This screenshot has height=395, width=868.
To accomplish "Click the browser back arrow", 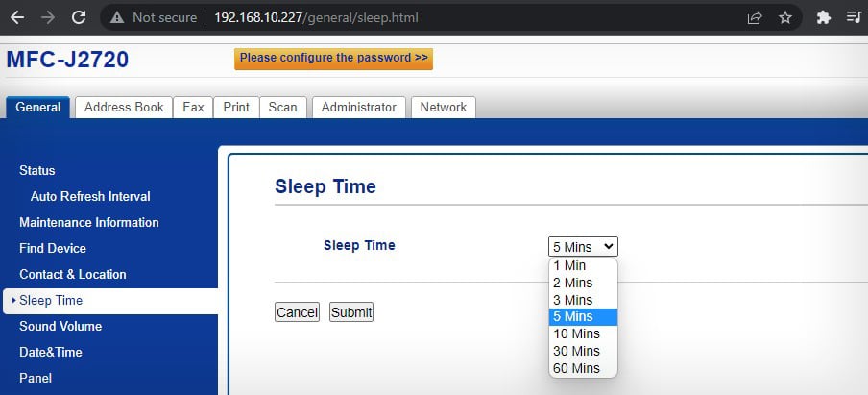I will pos(17,17).
